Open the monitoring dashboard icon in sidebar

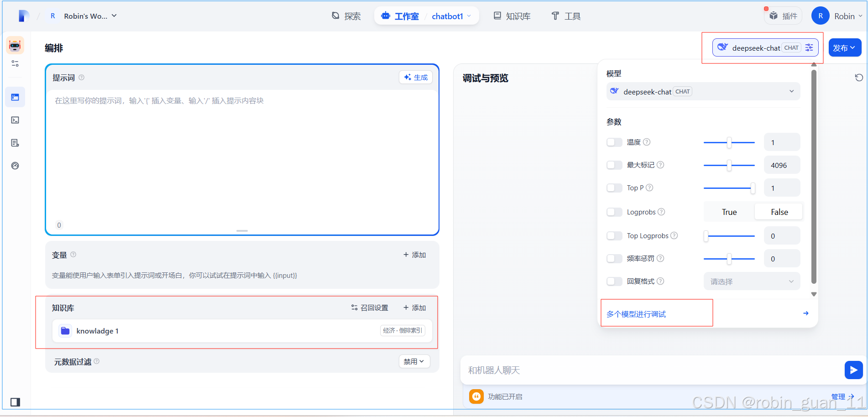[15, 166]
